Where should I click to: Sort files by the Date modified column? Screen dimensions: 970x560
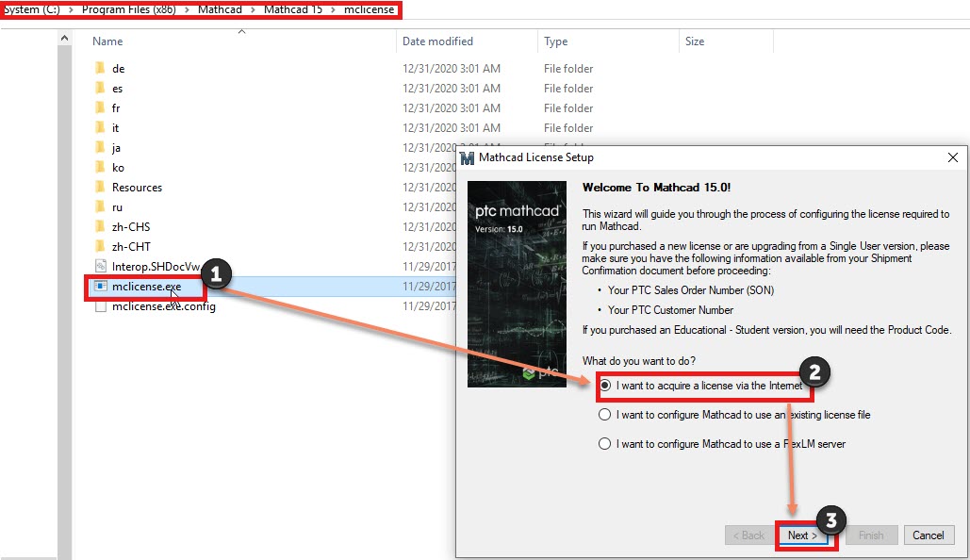(x=437, y=41)
